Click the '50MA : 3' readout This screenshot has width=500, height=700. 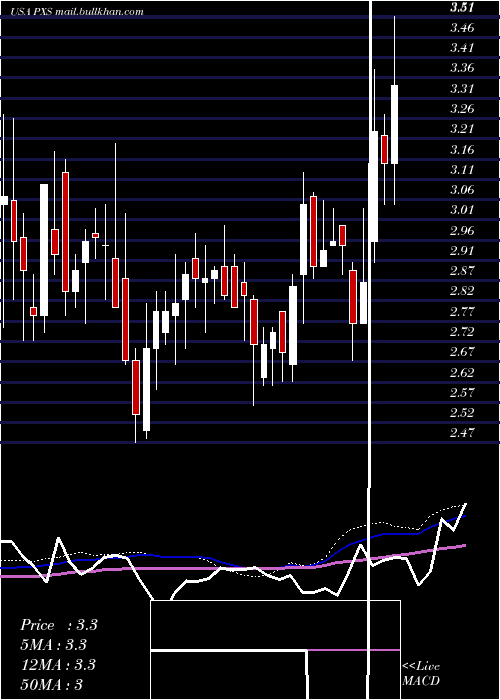pos(52,684)
